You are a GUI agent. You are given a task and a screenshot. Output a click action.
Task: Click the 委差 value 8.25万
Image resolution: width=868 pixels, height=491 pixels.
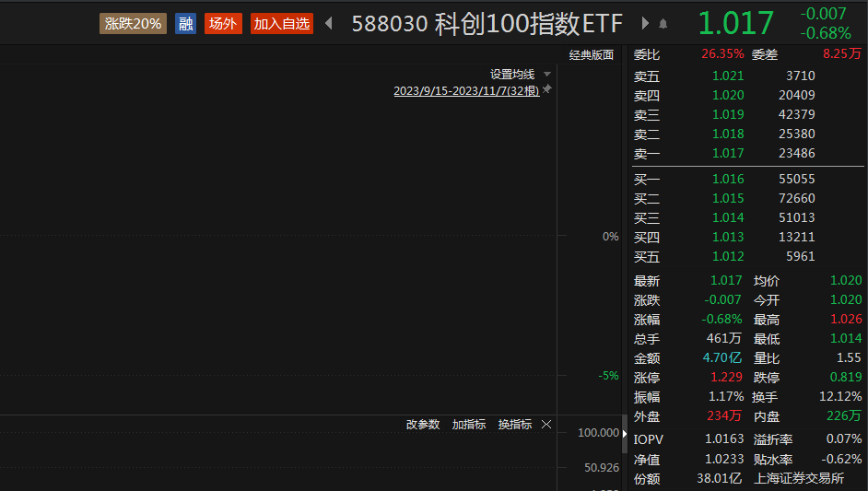click(842, 53)
